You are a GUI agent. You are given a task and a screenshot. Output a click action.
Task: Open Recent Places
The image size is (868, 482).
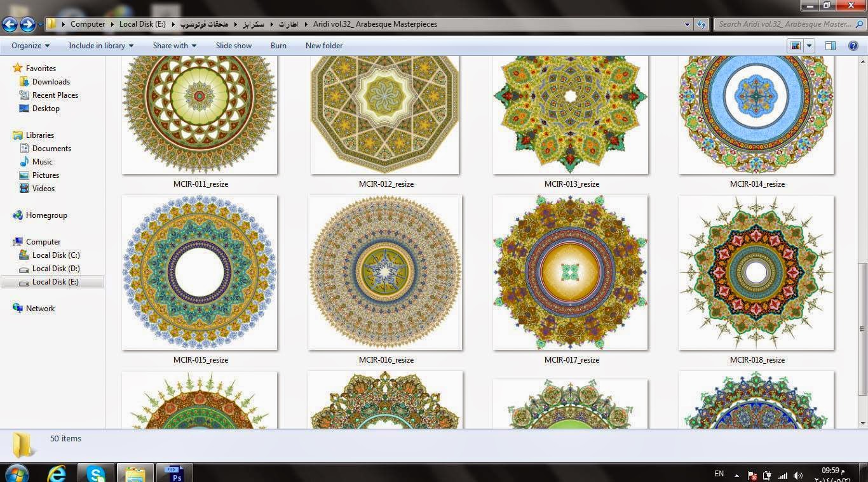55,95
